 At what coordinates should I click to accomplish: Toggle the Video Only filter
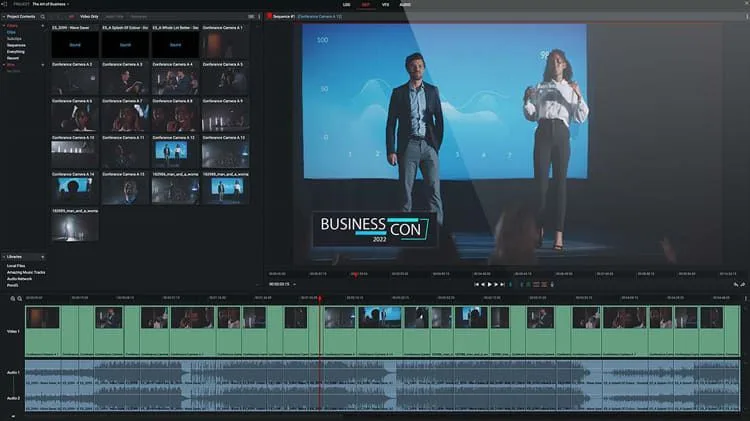coord(88,17)
